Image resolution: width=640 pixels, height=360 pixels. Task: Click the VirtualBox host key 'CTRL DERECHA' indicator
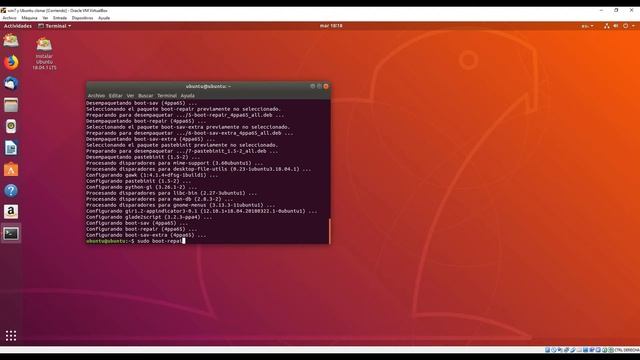click(x=627, y=350)
